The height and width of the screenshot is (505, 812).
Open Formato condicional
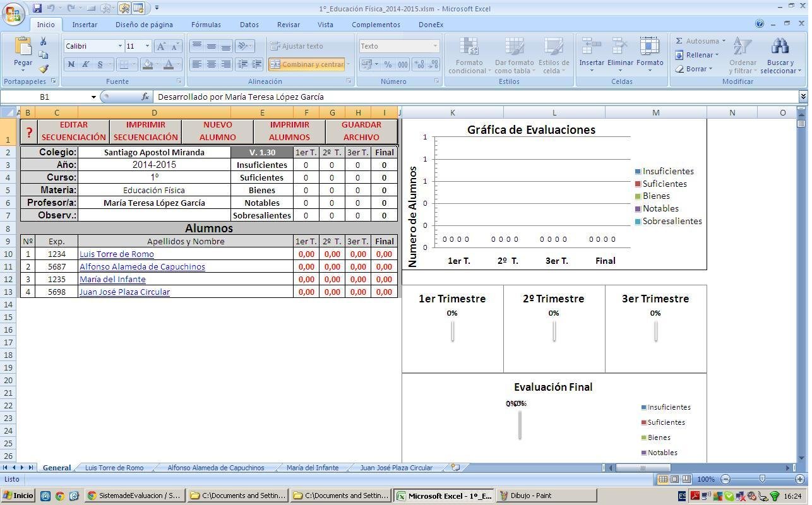[x=469, y=56]
